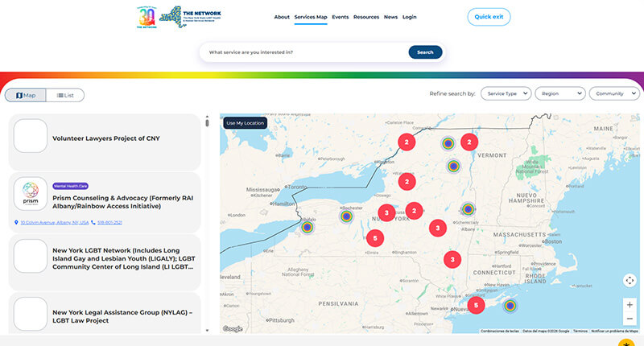This screenshot has height=346, width=644.
Task: Open the Community filter dropdown
Action: pyautogui.click(x=613, y=93)
